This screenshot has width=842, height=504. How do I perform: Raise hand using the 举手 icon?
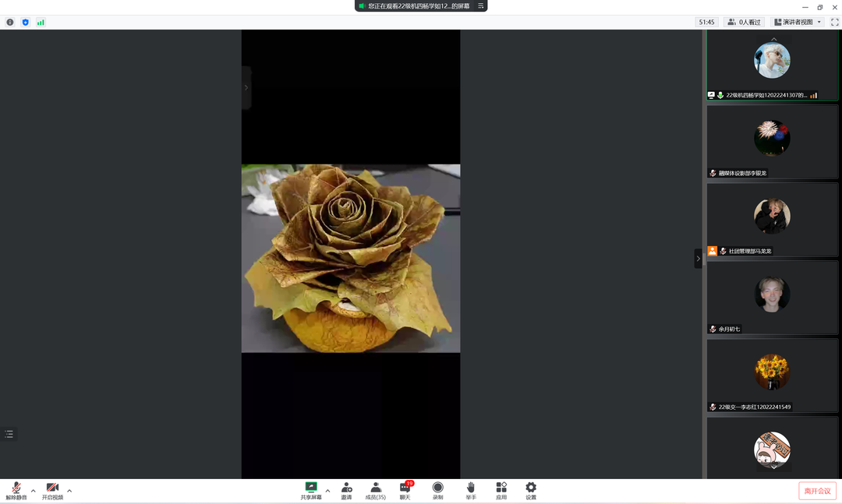click(x=471, y=490)
